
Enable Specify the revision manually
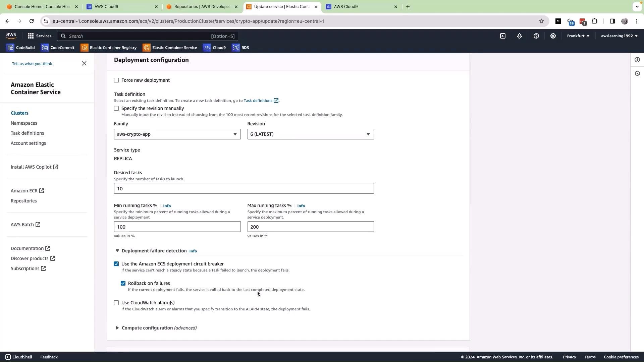(116, 108)
